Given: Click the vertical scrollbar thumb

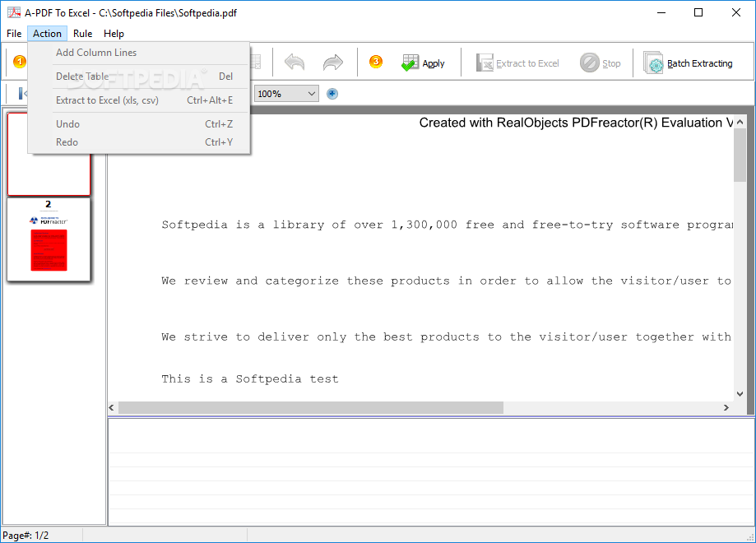Looking at the screenshot, I should click(740, 155).
